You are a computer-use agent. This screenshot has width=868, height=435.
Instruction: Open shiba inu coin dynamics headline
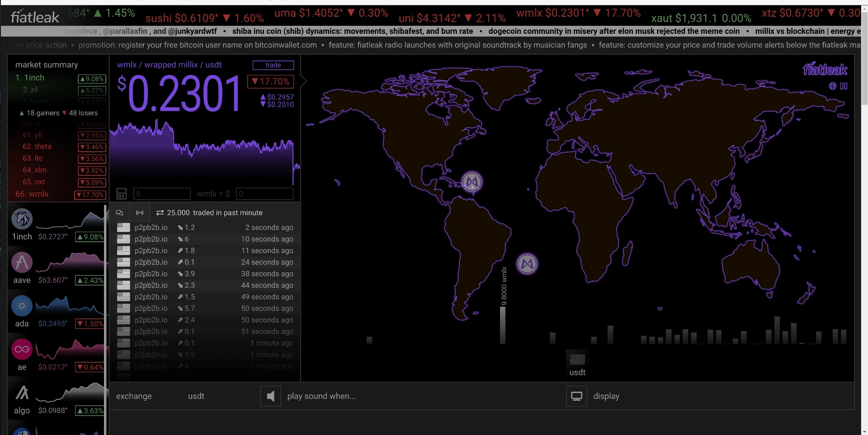(x=353, y=31)
